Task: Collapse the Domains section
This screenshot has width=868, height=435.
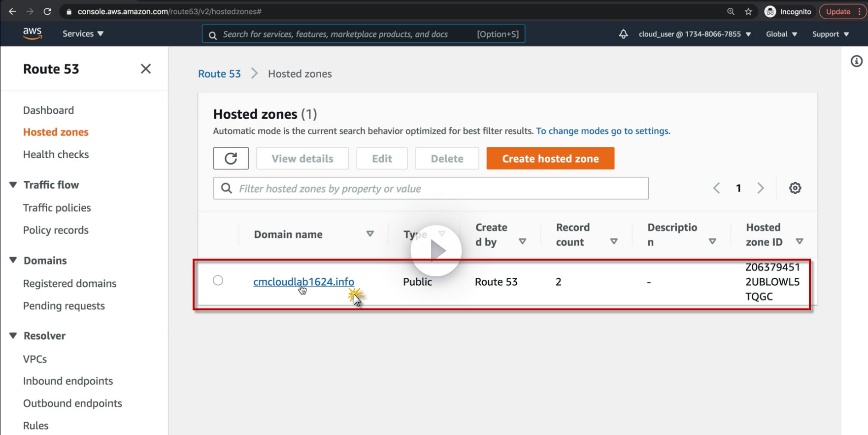Action: (x=13, y=260)
